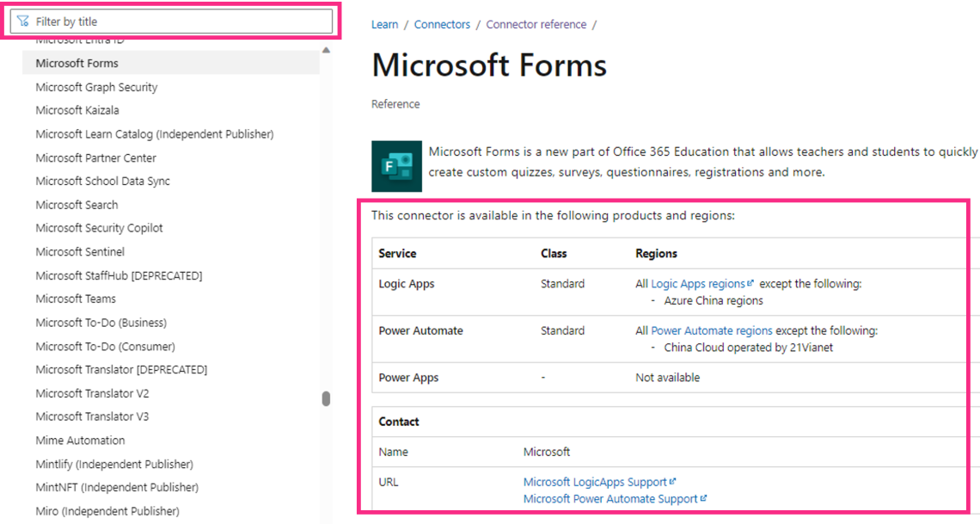Viewport: 980px width, 524px height.
Task: Open Microsoft LogicApps Support link
Action: click(x=595, y=482)
